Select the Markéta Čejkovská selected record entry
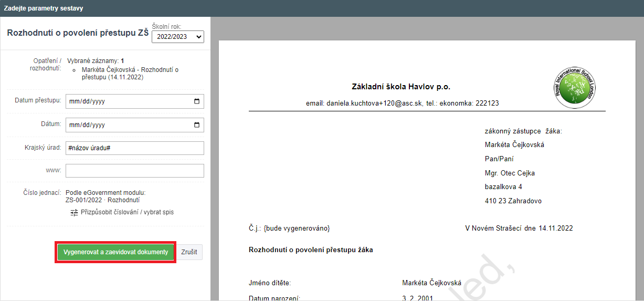Screen dimensions: 644x301 pos(130,73)
